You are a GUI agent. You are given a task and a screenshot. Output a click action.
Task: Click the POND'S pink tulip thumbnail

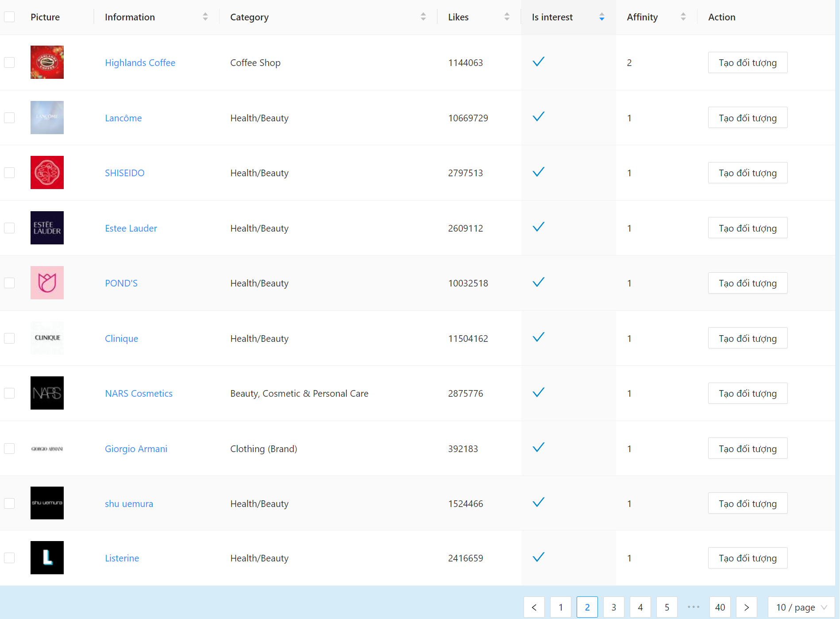pyautogui.click(x=47, y=283)
